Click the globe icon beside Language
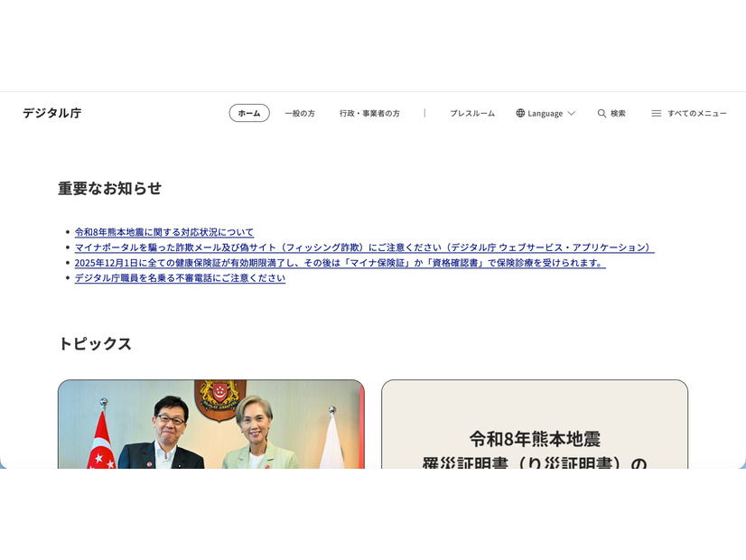The width and height of the screenshot is (746, 560). (x=520, y=113)
